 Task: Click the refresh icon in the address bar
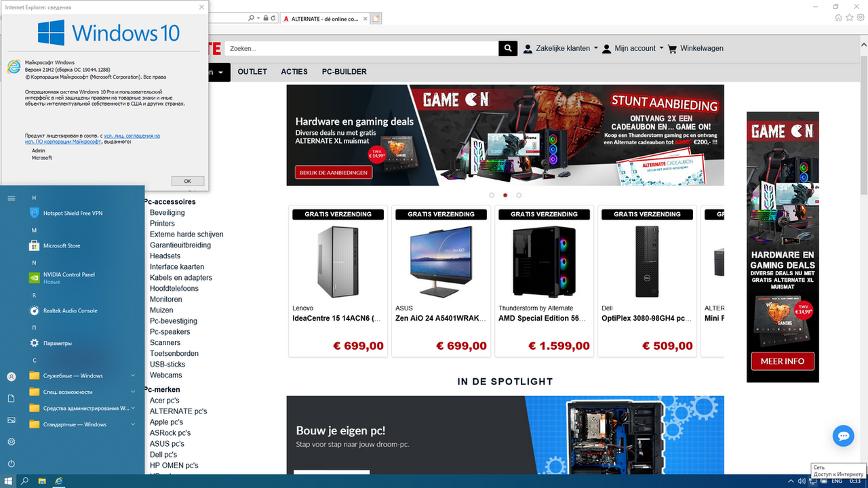273,18
